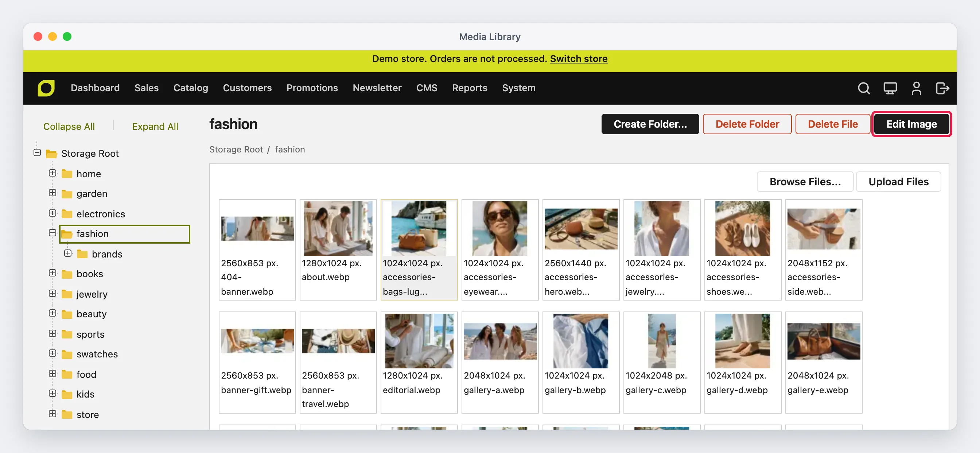Click the sports folder icon
Image resolution: width=980 pixels, height=453 pixels.
tap(67, 334)
